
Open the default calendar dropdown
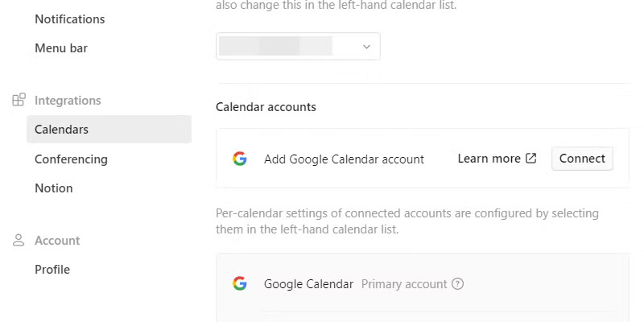(298, 47)
